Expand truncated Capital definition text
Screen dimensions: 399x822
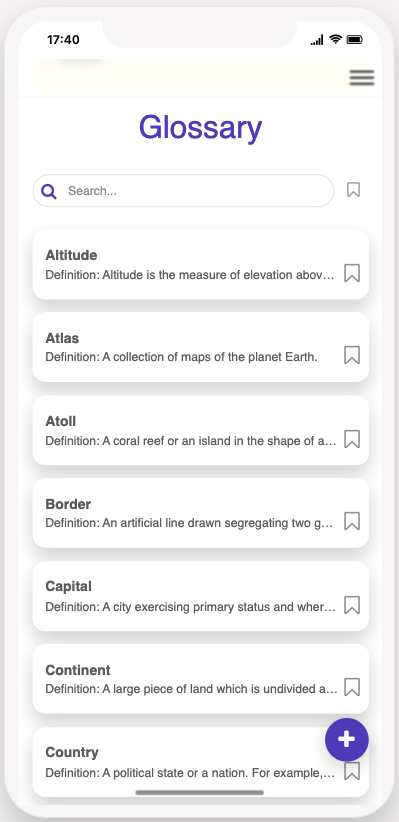pyautogui.click(x=191, y=607)
